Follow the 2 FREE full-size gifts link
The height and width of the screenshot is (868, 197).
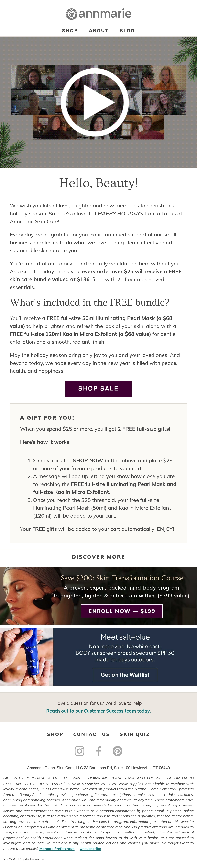click(144, 429)
